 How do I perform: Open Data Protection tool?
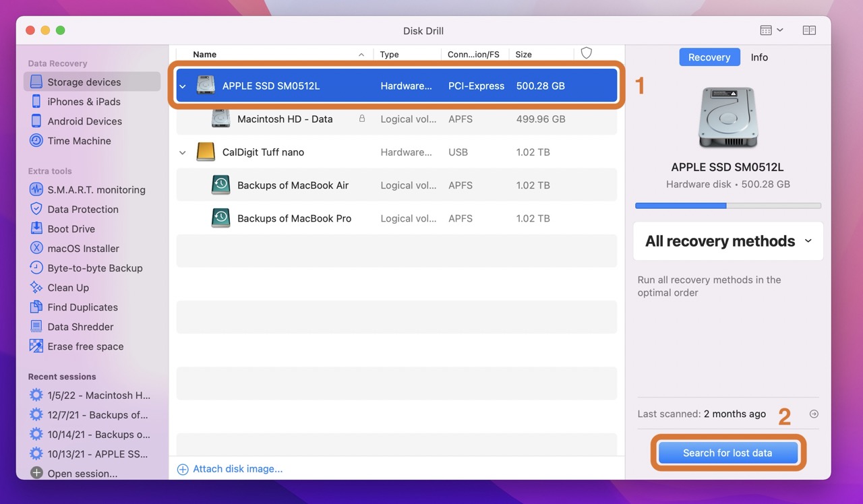pos(82,210)
